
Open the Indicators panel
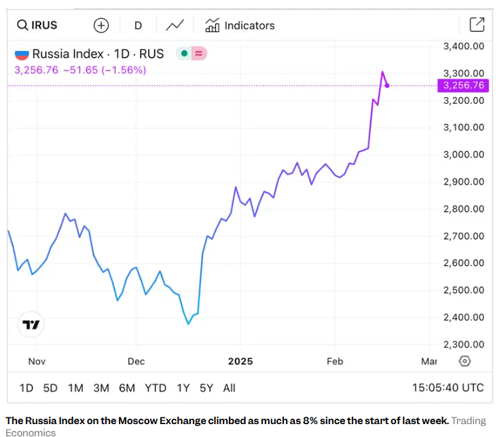tap(240, 26)
